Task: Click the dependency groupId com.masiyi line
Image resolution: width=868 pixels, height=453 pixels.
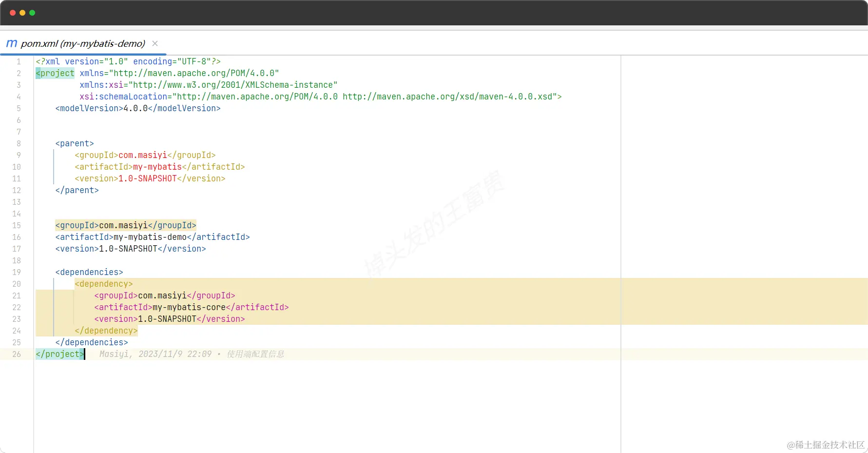Action: [x=165, y=295]
